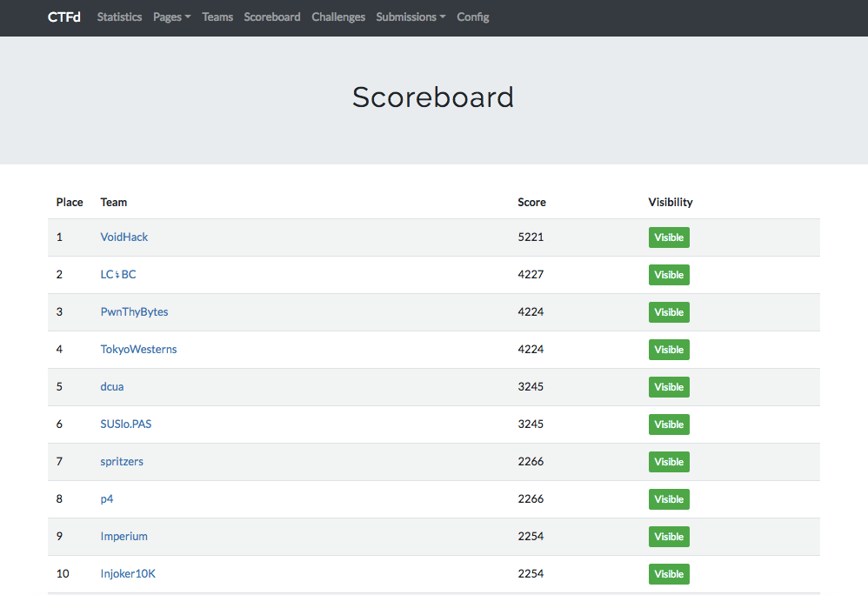Open the Statistics page
This screenshot has width=868, height=595.
(119, 17)
